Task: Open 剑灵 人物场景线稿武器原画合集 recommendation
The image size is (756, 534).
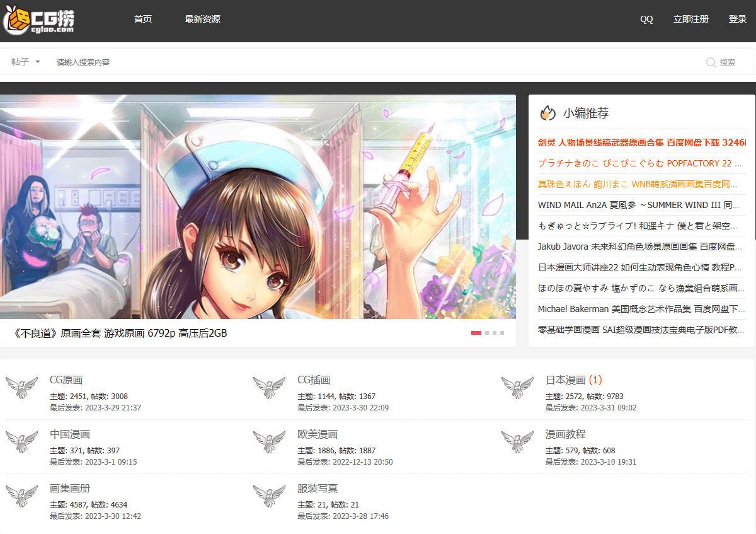Action: click(x=641, y=142)
